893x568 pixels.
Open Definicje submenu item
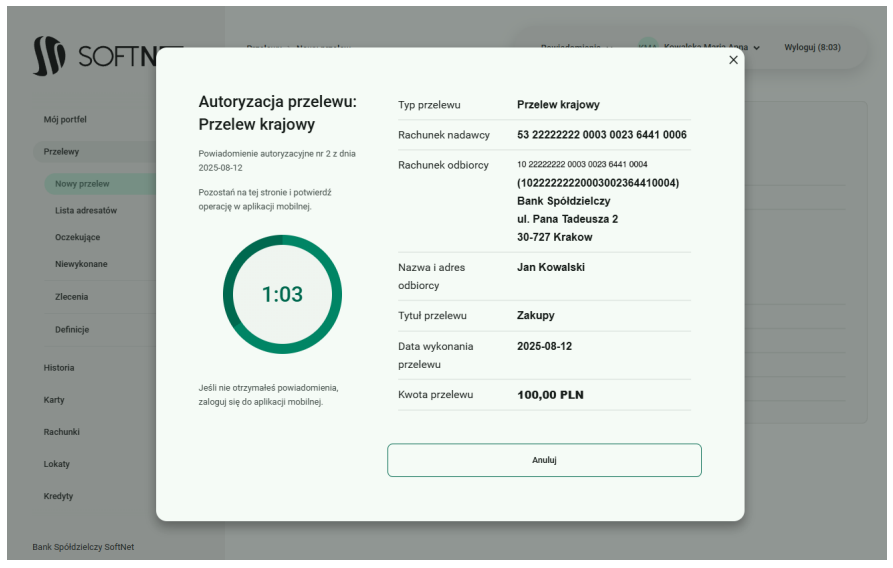(x=72, y=330)
